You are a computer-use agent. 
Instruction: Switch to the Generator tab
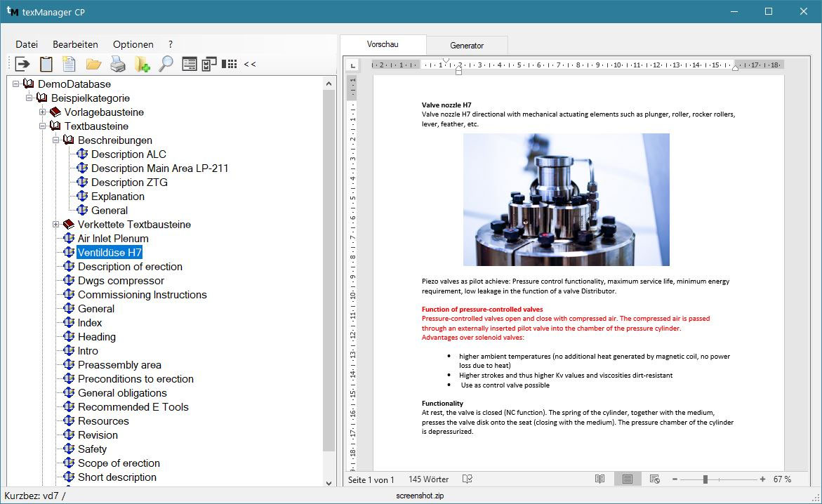(x=466, y=44)
